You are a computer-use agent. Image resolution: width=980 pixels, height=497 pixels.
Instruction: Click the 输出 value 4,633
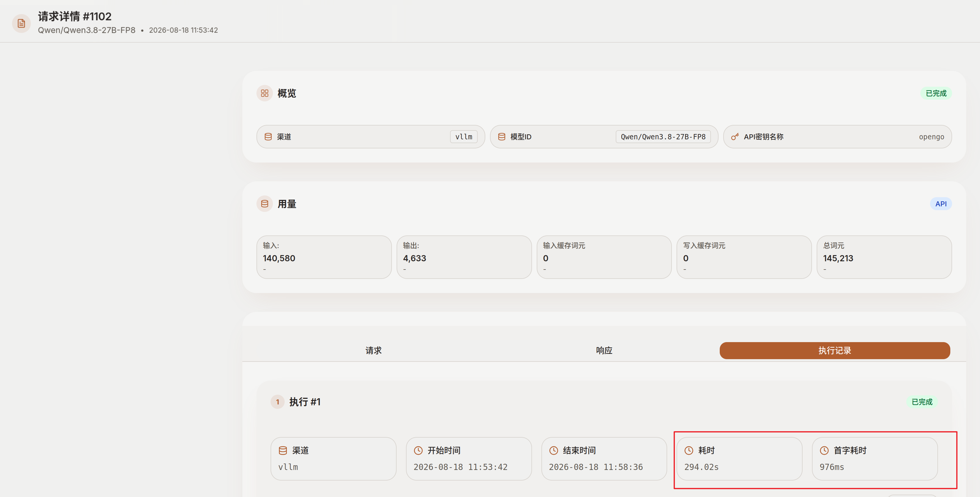(x=414, y=258)
